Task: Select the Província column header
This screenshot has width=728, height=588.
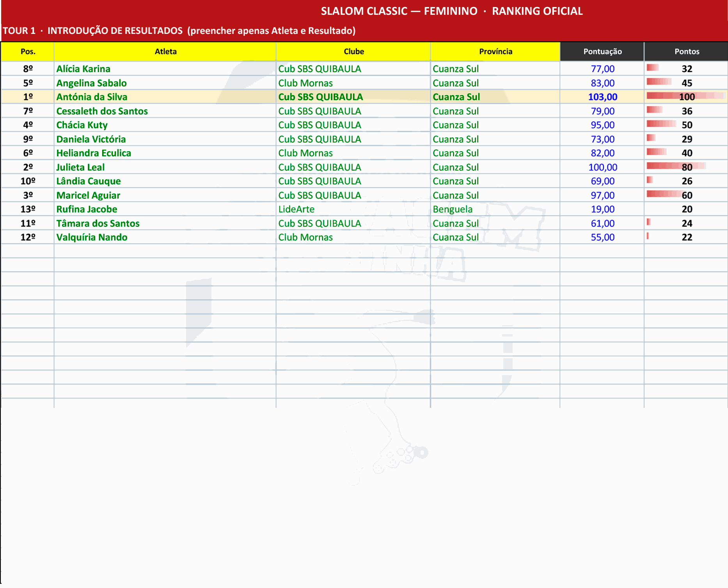Action: 495,51
